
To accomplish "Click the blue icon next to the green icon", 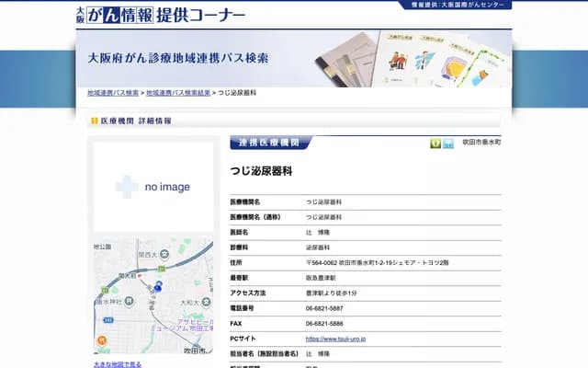I will [x=448, y=144].
